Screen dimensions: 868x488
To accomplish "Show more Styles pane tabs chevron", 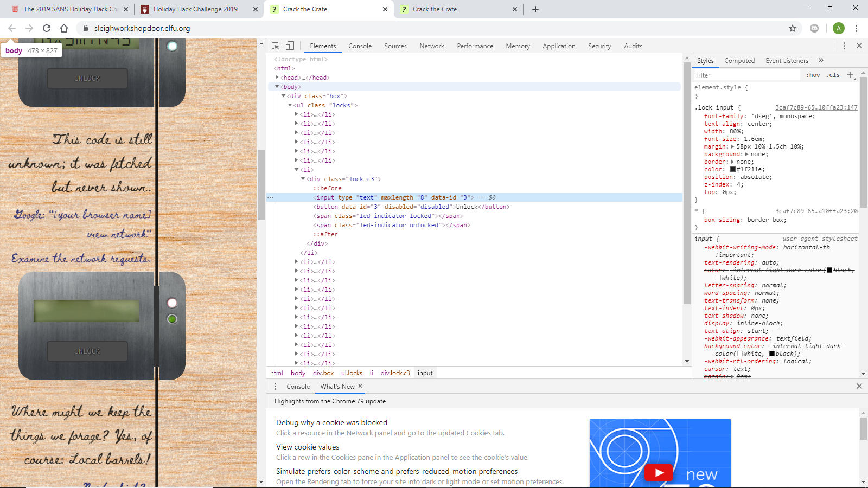I will click(821, 60).
